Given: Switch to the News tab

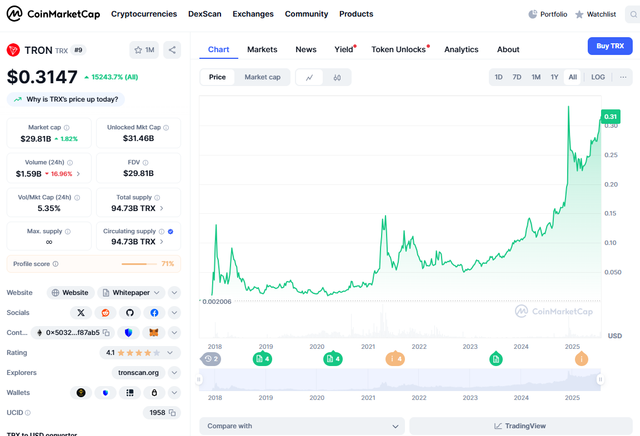Looking at the screenshot, I should click(x=306, y=49).
